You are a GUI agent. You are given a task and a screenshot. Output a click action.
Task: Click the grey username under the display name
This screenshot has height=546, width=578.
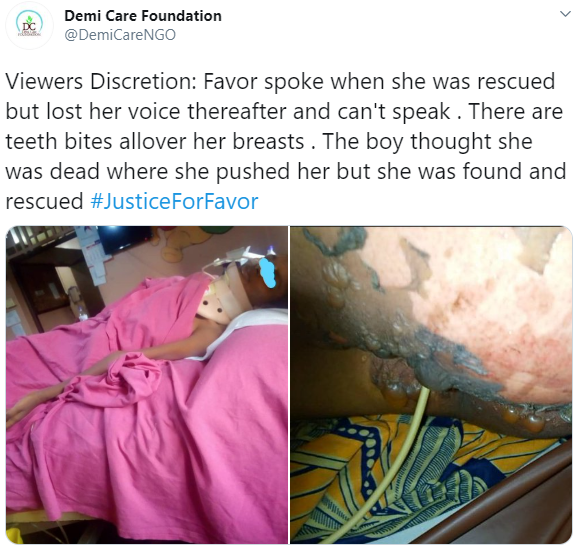pyautogui.click(x=120, y=35)
